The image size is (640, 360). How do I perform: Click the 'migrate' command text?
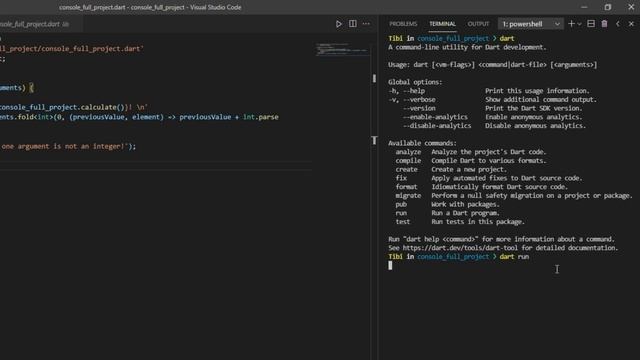tap(408, 196)
